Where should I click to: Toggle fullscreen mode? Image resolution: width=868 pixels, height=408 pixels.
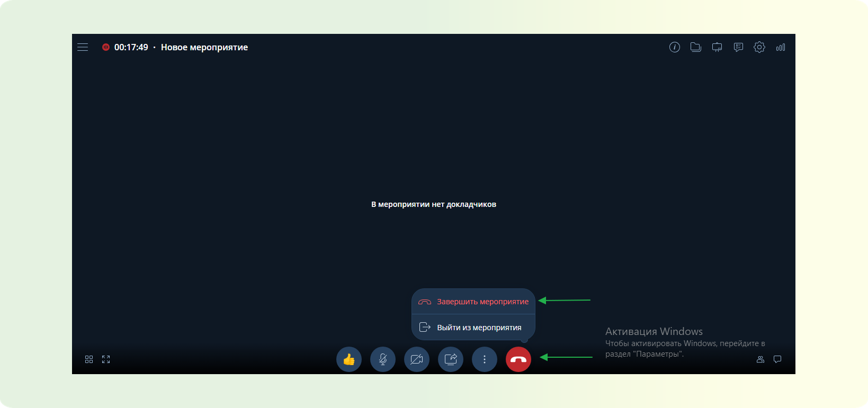tap(106, 359)
